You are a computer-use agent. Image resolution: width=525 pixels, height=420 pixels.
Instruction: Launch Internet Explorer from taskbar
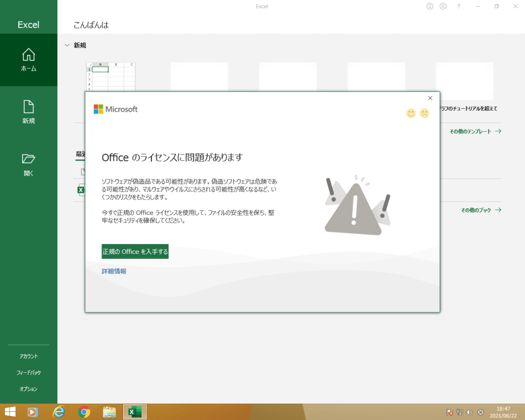point(59,412)
